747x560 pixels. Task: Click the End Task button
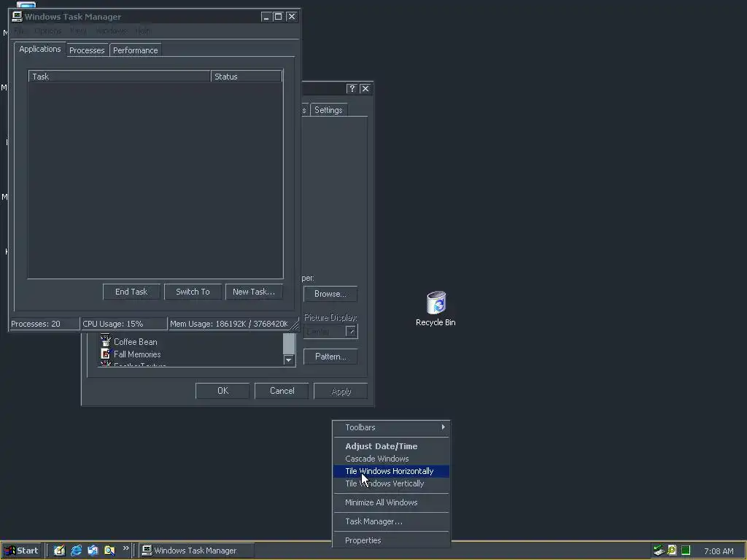click(131, 292)
